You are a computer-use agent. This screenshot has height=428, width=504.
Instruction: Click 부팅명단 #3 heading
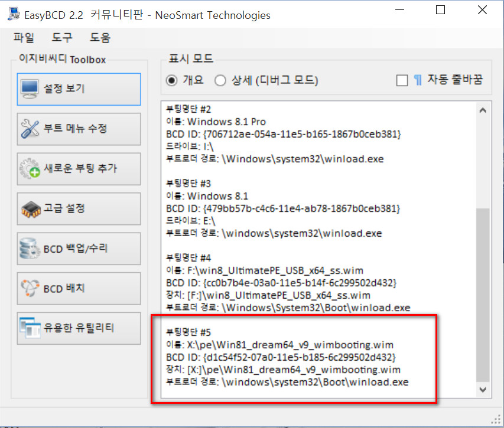tap(188, 184)
